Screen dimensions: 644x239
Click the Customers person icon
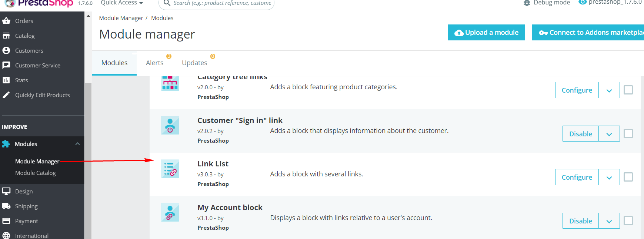(x=6, y=50)
